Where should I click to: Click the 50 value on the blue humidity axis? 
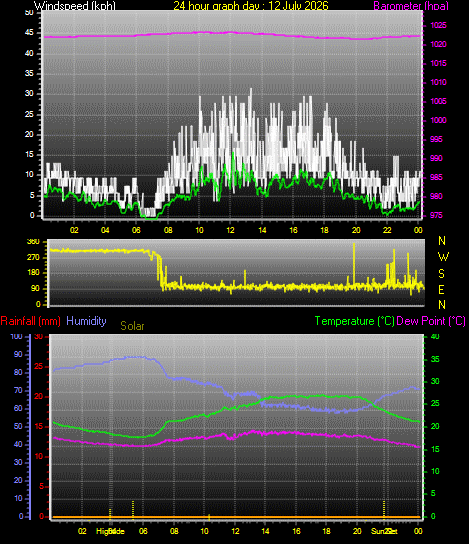(x=18, y=426)
